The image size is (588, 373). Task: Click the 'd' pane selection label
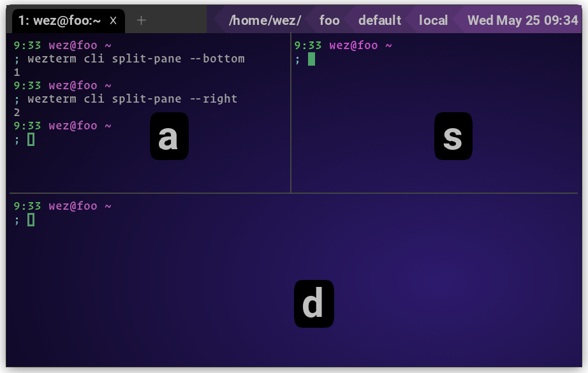click(x=314, y=304)
